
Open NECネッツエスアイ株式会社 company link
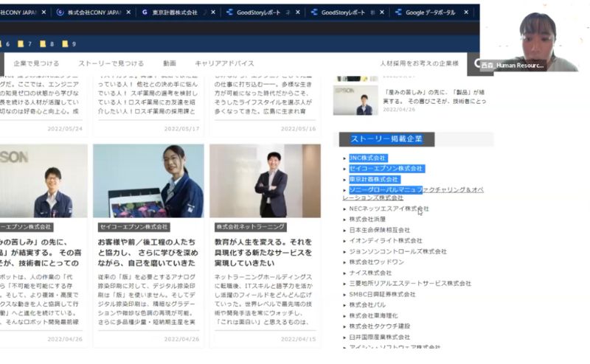(389, 209)
